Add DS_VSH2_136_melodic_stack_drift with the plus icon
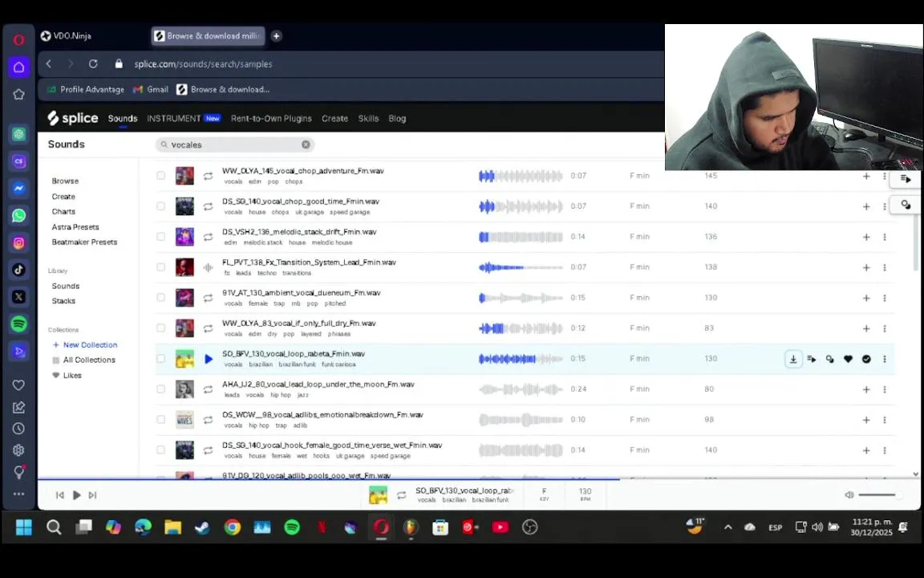Viewport: 924px width, 578px height. coord(866,237)
